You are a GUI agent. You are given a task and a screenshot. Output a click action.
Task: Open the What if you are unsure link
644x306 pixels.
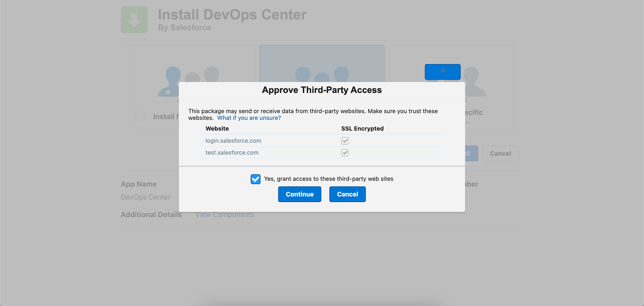(x=249, y=118)
